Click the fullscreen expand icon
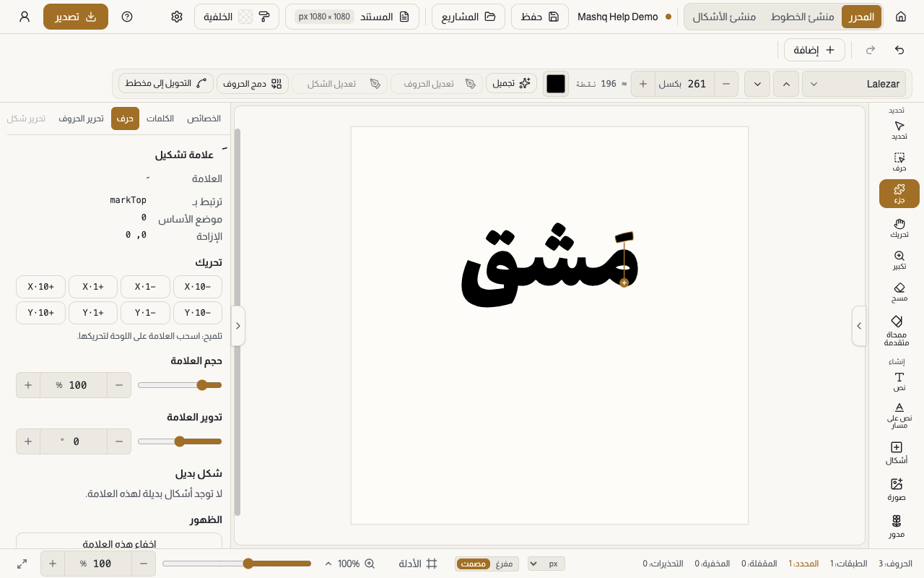The height and width of the screenshot is (578, 924). coord(22,564)
